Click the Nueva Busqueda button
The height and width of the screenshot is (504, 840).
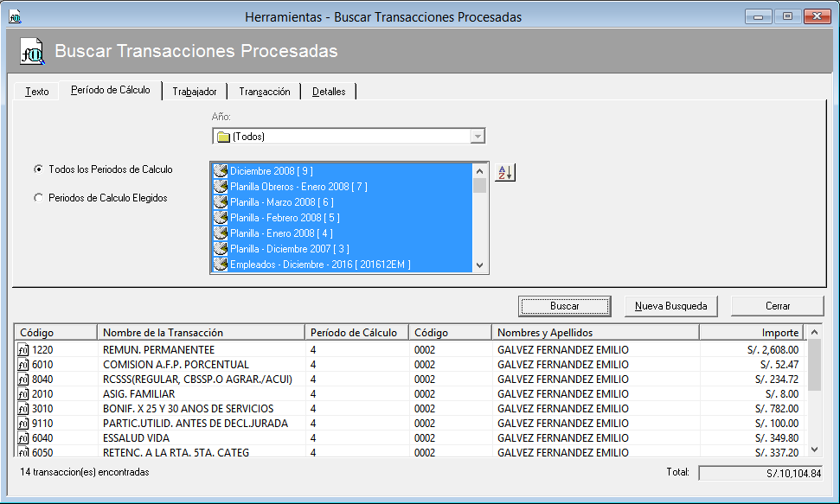click(671, 306)
